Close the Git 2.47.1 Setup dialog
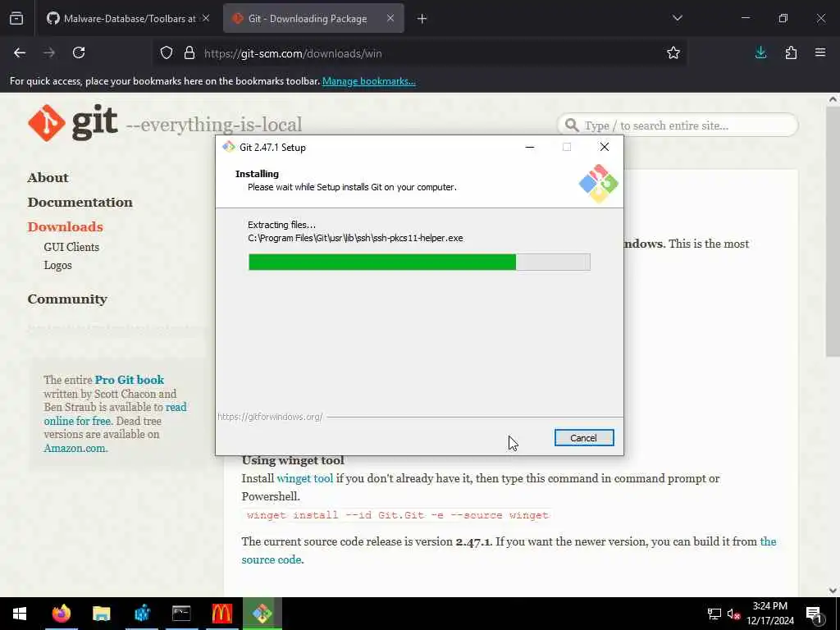 pos(605,147)
